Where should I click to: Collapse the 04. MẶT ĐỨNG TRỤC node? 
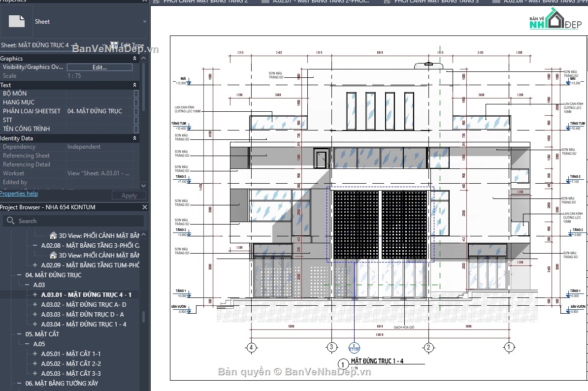(x=19, y=275)
